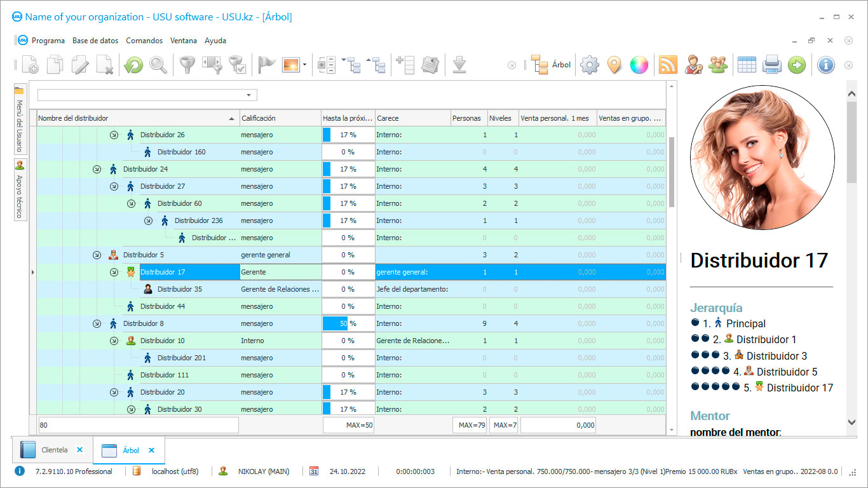
Task: Sort by Nombre del distribuidor column header
Action: [x=138, y=118]
